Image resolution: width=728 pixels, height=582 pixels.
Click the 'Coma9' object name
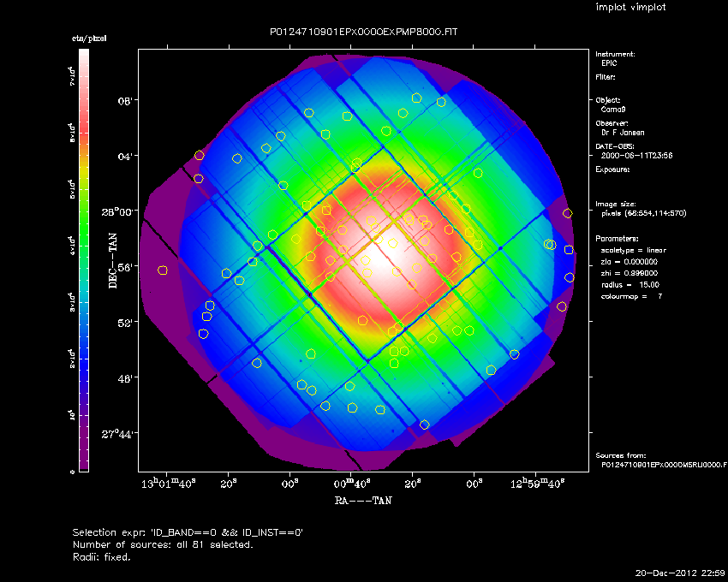coord(613,110)
